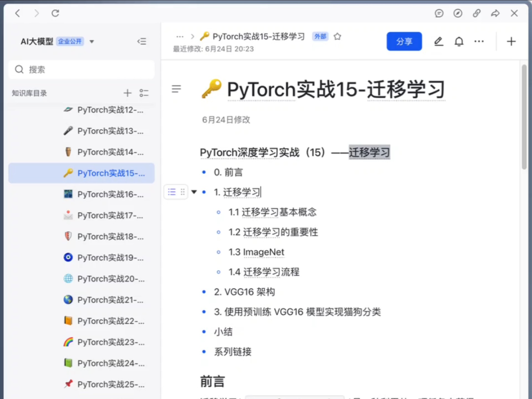This screenshot has height=399, width=532.
Task: Select PyTorch实战20 in sidebar list
Action: (110, 279)
